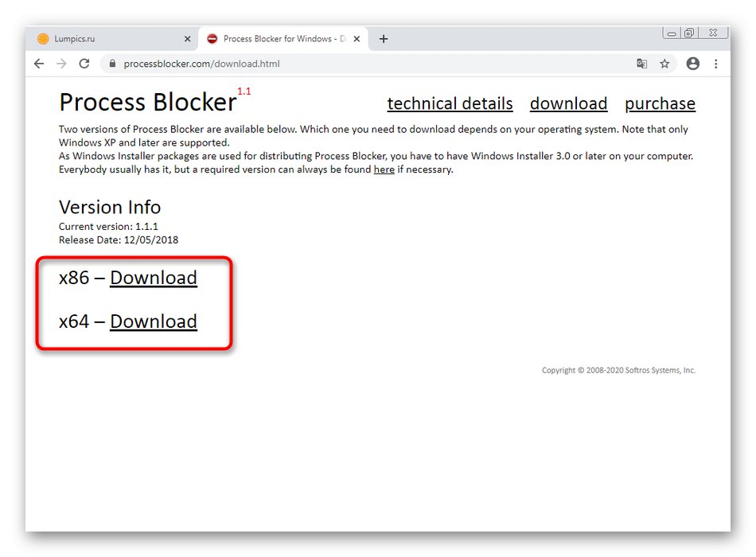Click the red 1.1 version superscript
756x557 pixels.
tap(244, 92)
